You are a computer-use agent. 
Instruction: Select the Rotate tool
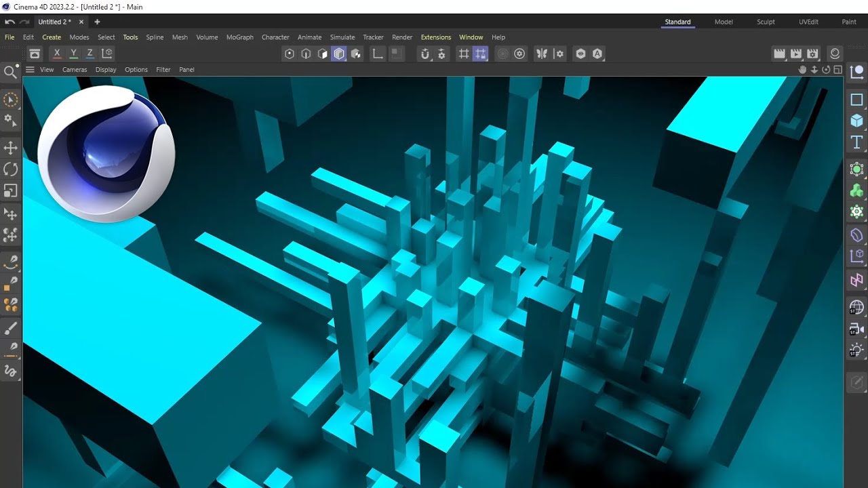(x=11, y=169)
